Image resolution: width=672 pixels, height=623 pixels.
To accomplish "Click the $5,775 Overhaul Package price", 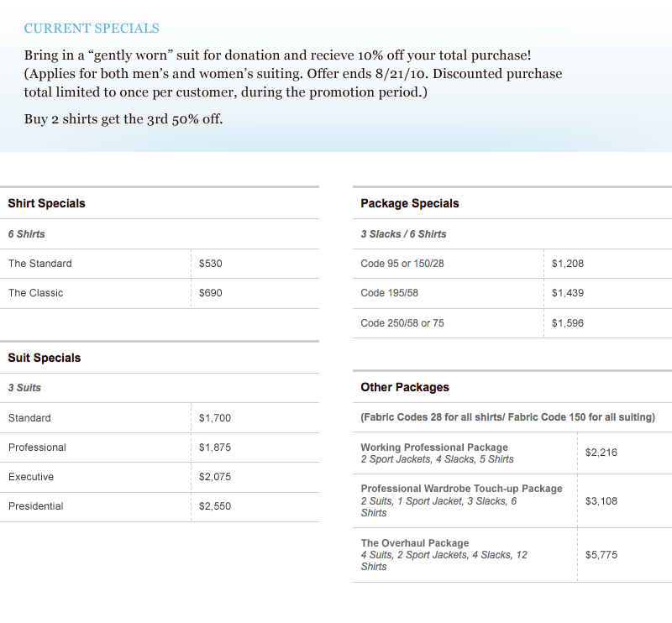I will click(x=601, y=555).
